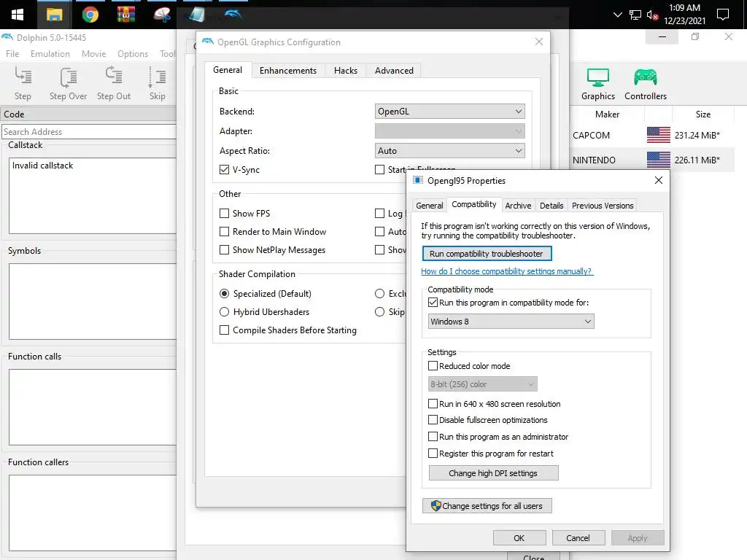Select the Exclusive shader radio button
747x560 pixels.
click(x=379, y=294)
